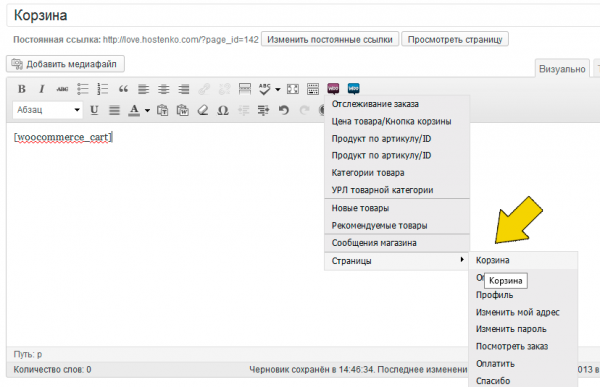Select Paste from Word
This screenshot has height=387, width=600.
point(183,110)
